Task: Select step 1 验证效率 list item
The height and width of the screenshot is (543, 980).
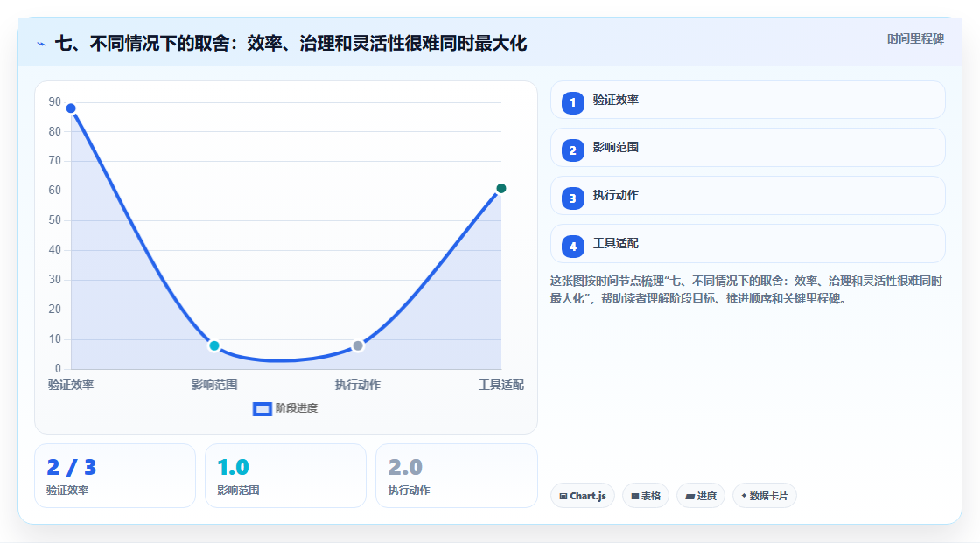Action: (747, 100)
